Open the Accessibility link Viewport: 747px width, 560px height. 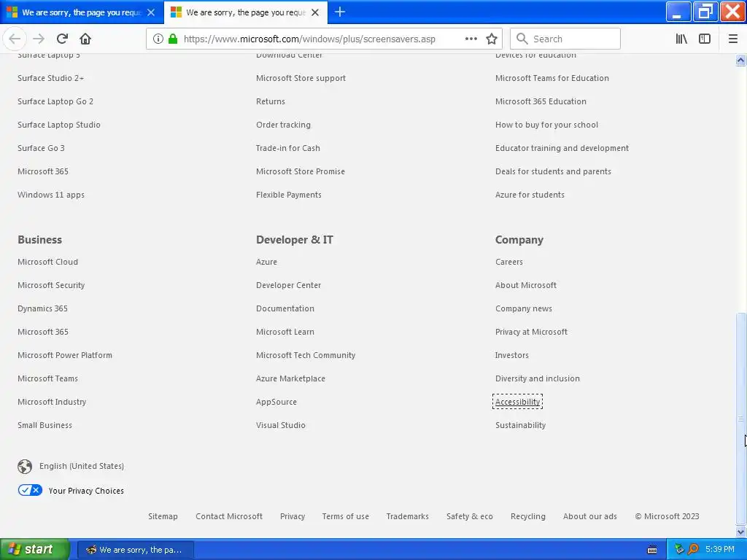pos(517,402)
